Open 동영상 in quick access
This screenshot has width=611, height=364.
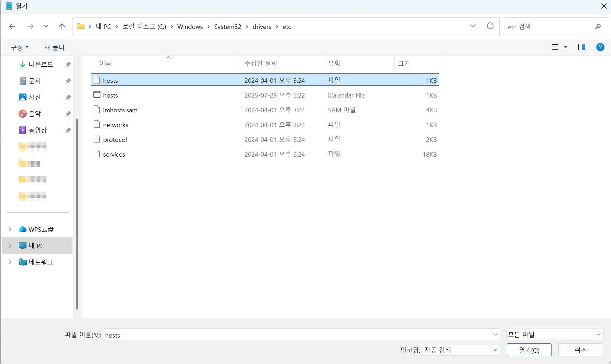[37, 130]
